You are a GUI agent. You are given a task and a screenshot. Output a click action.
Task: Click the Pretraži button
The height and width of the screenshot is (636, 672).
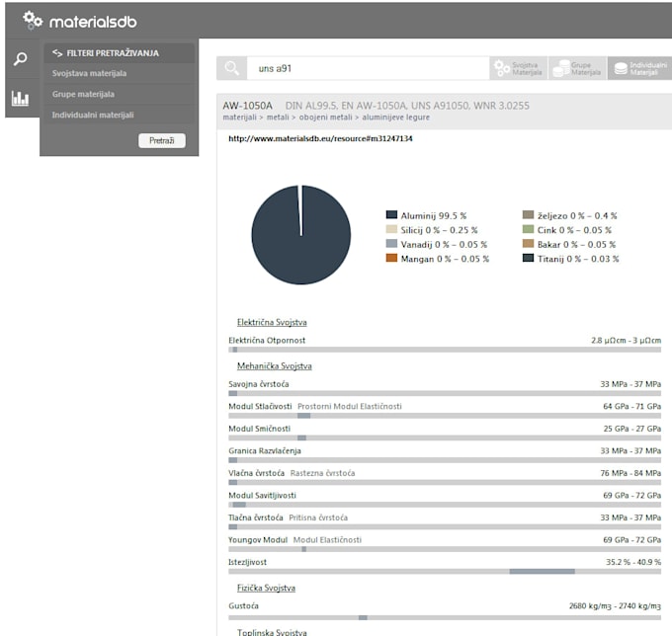pos(162,140)
